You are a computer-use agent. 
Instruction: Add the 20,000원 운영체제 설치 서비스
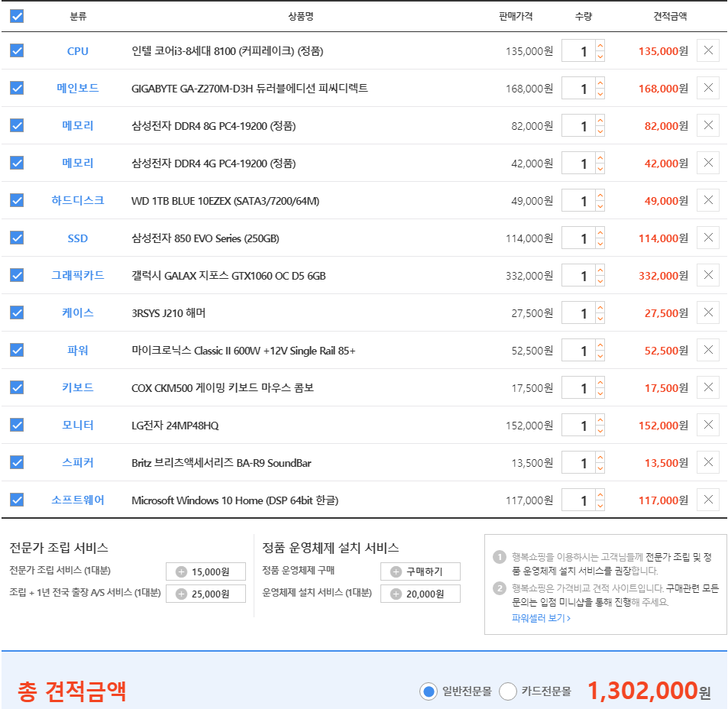(x=420, y=594)
